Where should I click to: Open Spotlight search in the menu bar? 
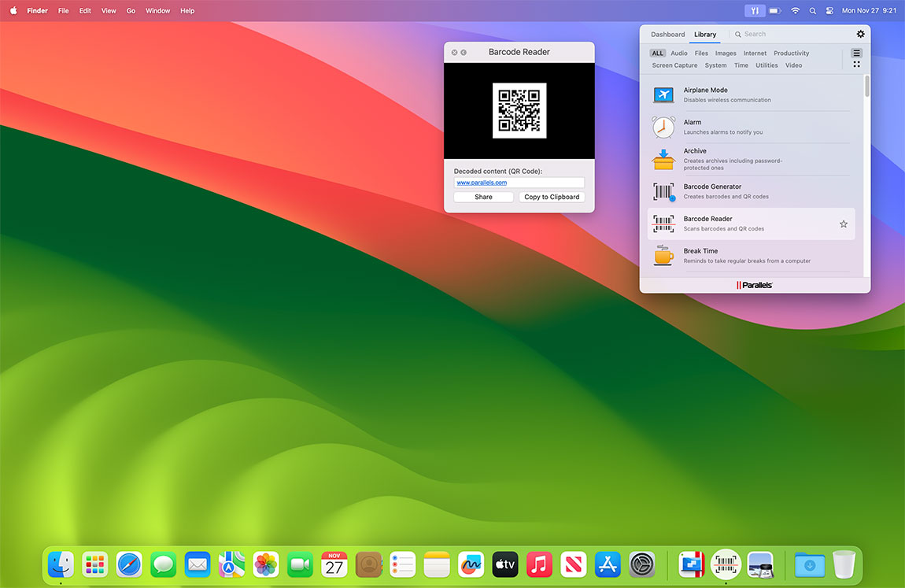[813, 10]
